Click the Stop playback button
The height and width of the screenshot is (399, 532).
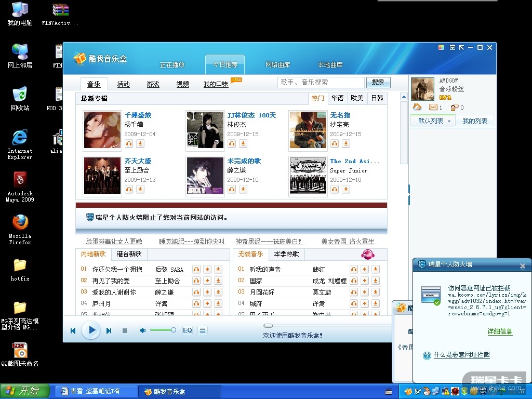pyautogui.click(x=125, y=330)
